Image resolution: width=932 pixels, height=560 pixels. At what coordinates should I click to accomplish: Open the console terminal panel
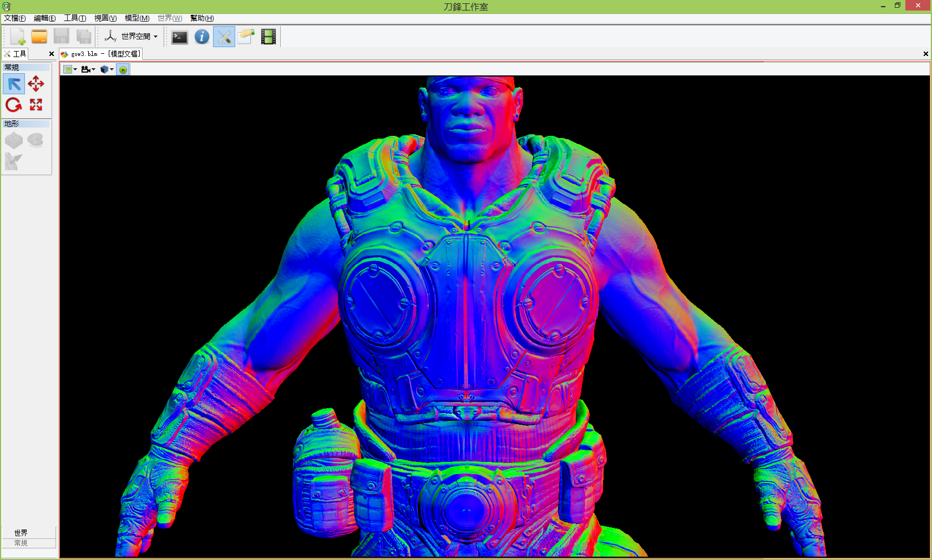(x=180, y=37)
